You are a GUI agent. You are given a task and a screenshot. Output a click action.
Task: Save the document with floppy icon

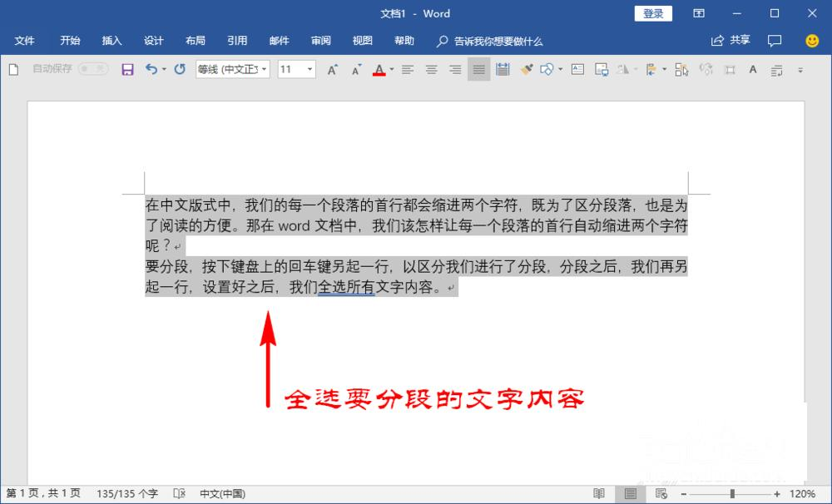tap(127, 70)
